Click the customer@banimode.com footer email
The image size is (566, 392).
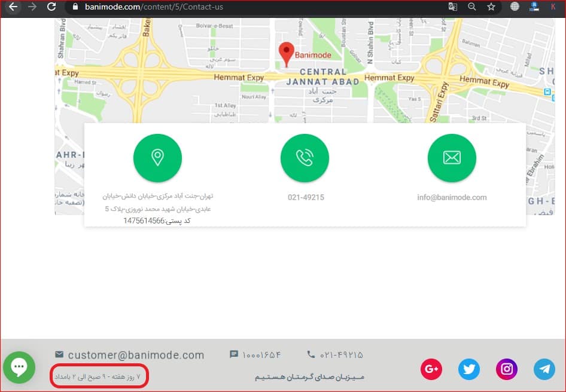[136, 355]
